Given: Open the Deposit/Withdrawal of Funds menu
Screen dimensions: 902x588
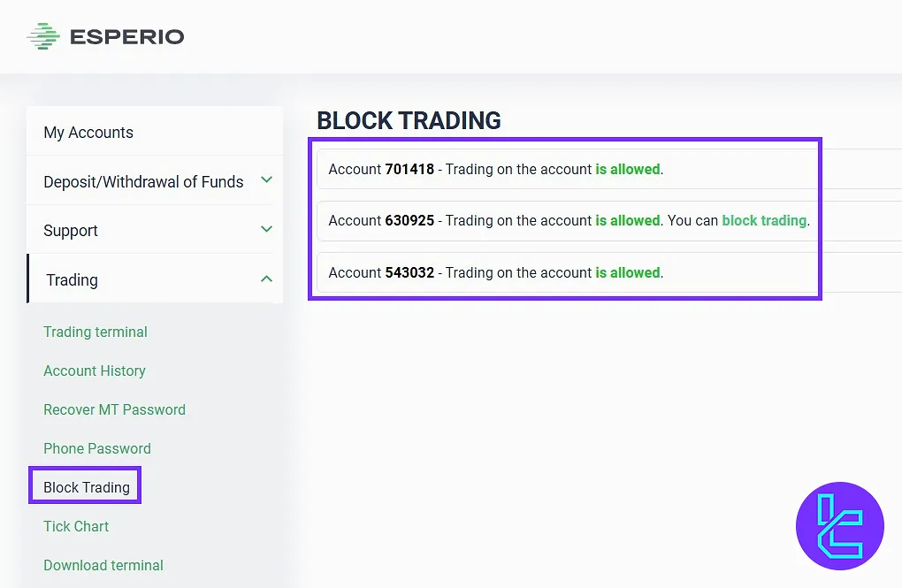Looking at the screenshot, I should pyautogui.click(x=143, y=182).
